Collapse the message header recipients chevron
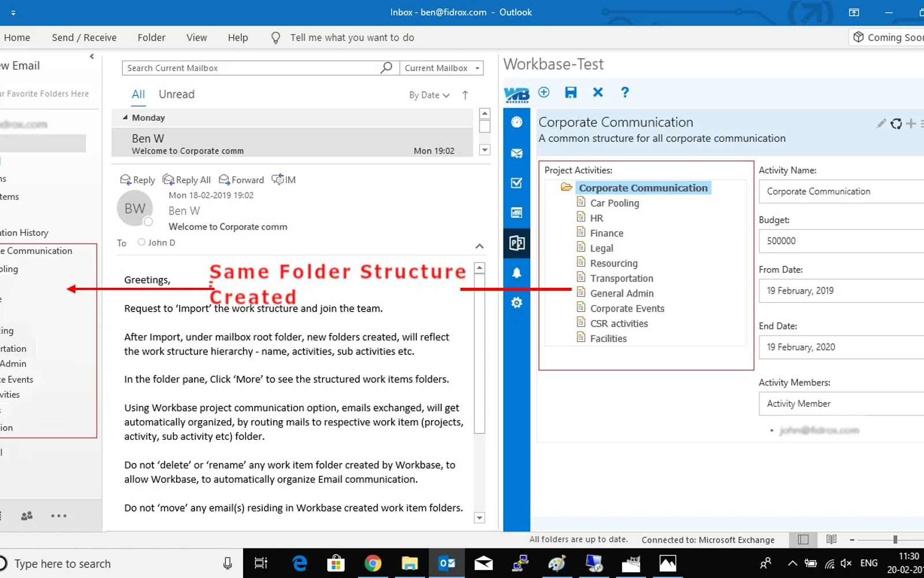The width and height of the screenshot is (924, 578). pos(479,246)
